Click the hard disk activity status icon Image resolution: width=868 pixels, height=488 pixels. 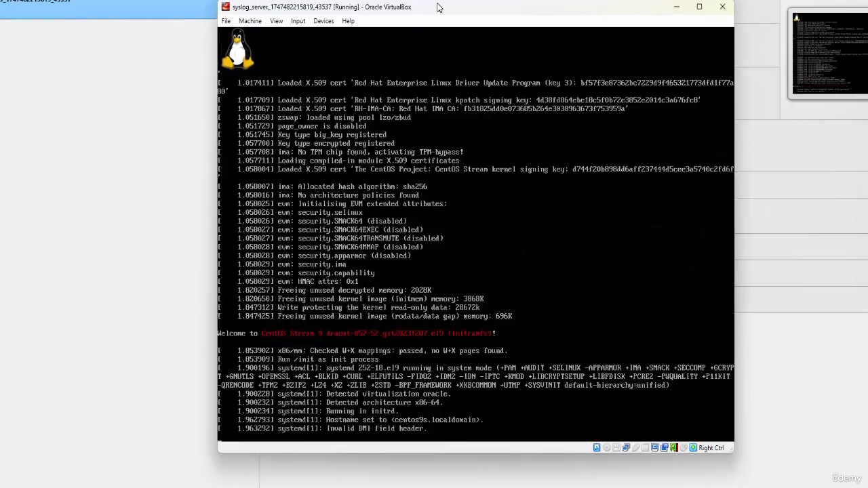[x=597, y=447]
